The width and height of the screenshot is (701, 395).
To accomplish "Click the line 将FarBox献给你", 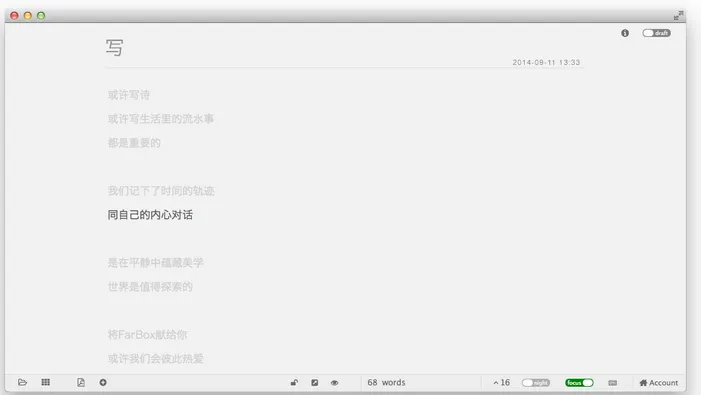I will pos(148,335).
